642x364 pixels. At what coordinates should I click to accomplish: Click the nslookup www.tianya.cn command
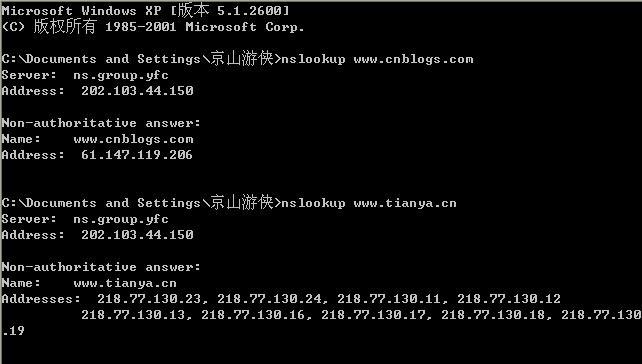[x=369, y=203]
